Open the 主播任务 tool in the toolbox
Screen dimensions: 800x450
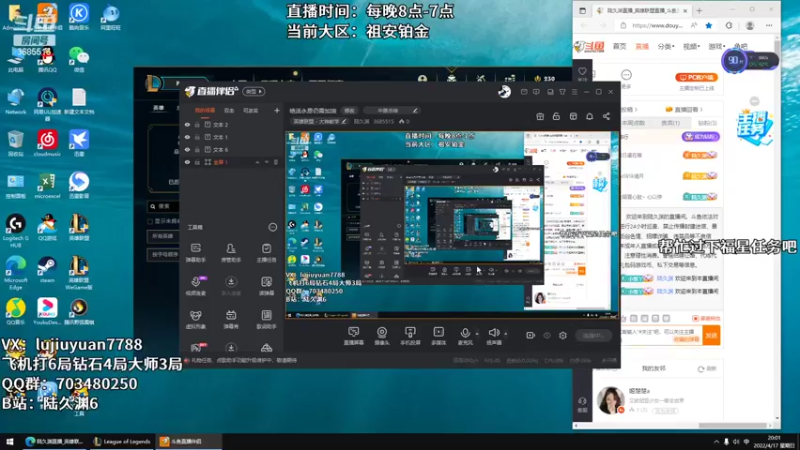[266, 253]
